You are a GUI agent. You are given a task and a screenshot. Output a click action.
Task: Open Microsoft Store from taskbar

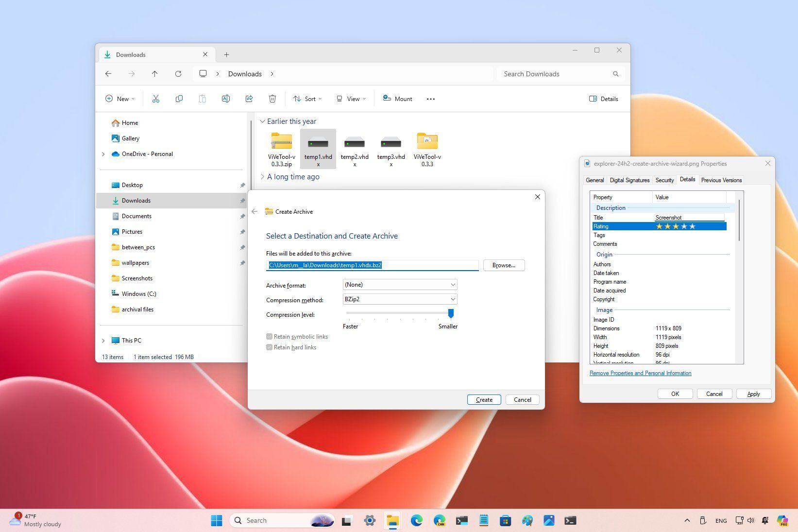pyautogui.click(x=505, y=520)
